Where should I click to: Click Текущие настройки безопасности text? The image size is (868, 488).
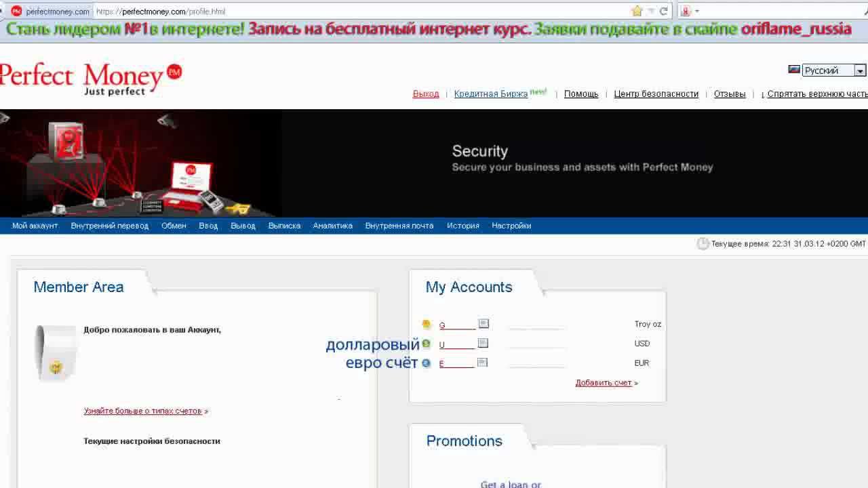pos(152,441)
